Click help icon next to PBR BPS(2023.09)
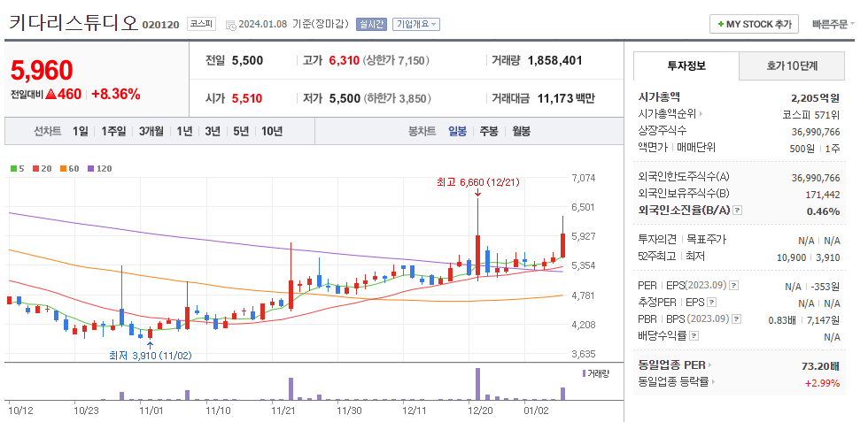This screenshot has height=422, width=868. [736, 319]
